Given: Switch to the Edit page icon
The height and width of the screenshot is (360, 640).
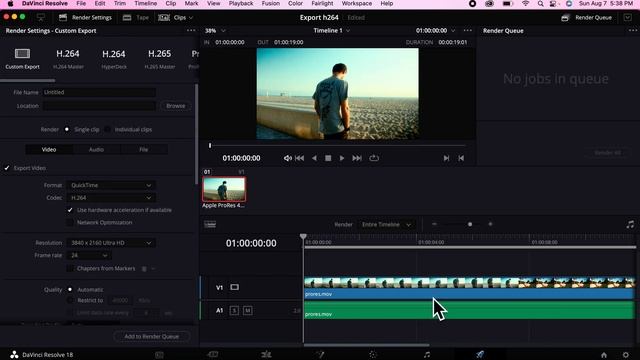Looking at the screenshot, I should pos(266,355).
